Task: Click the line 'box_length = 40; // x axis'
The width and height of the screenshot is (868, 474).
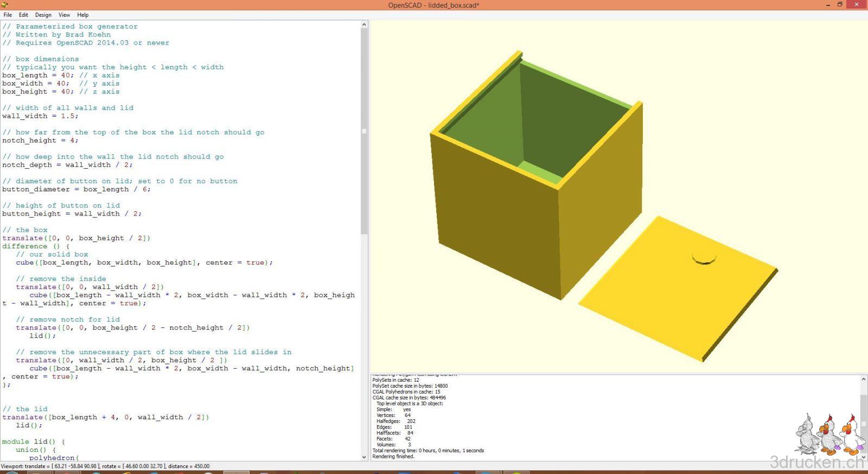Action: coord(61,75)
